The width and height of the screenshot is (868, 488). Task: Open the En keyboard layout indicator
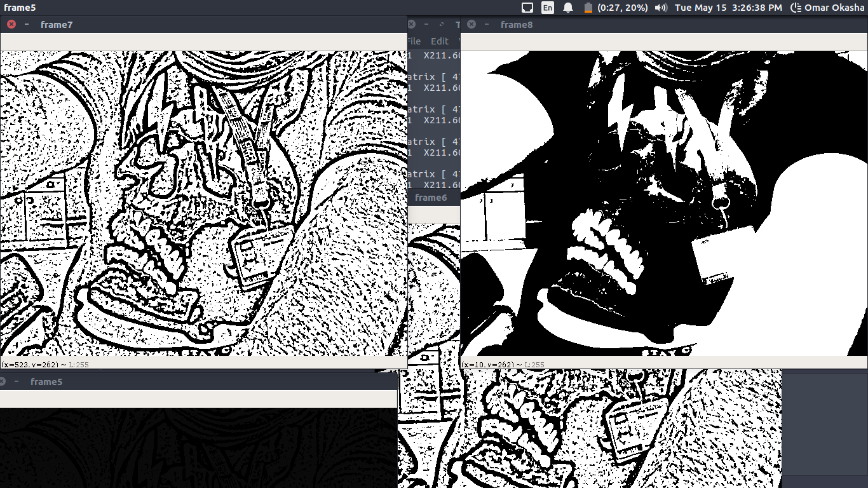pos(547,8)
